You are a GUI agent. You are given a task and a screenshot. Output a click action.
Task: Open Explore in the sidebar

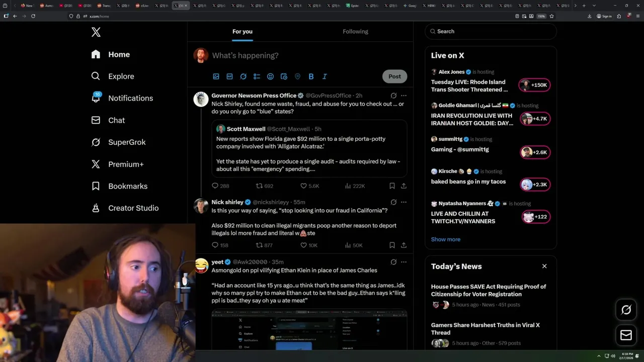[113, 76]
